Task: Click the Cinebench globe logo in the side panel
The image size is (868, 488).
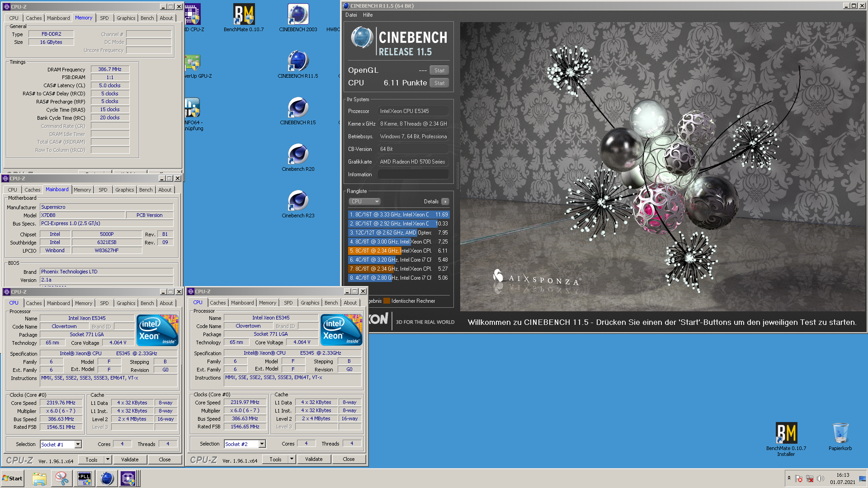Action: click(362, 38)
